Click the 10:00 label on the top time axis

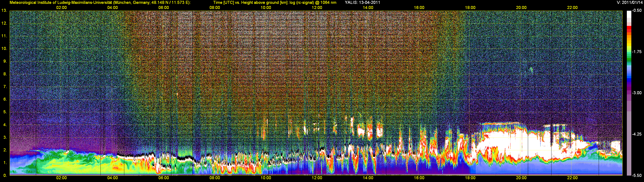(x=266, y=7)
